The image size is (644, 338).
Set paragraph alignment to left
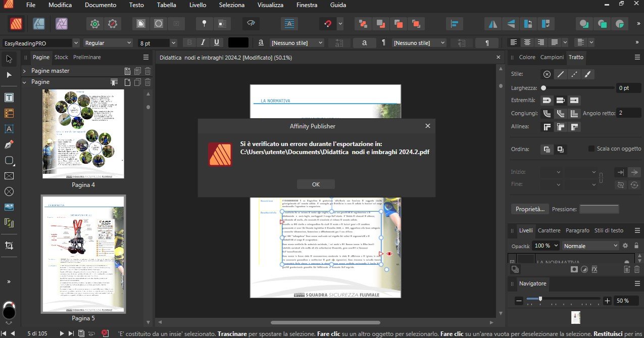coord(514,43)
